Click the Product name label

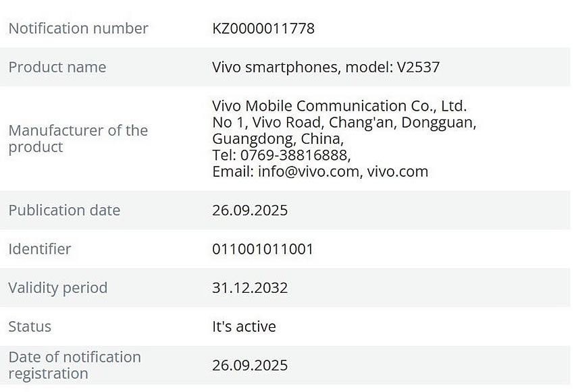57,67
